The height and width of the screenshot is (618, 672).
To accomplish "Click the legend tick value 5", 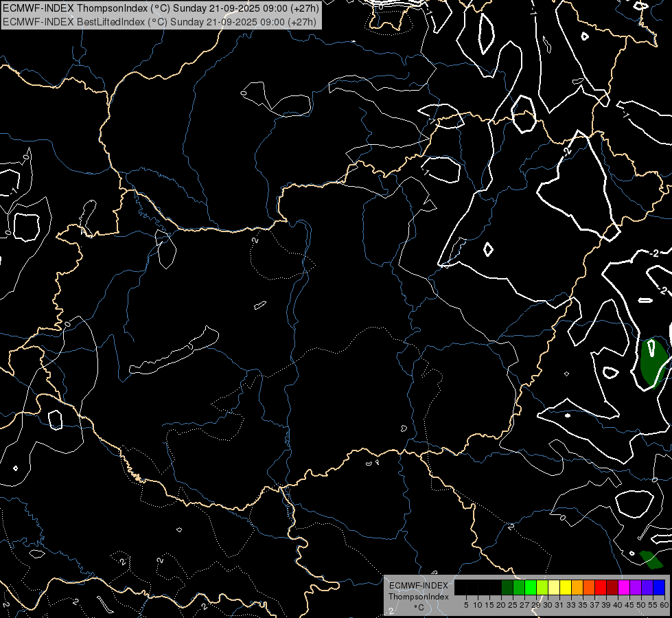I will [466, 605].
